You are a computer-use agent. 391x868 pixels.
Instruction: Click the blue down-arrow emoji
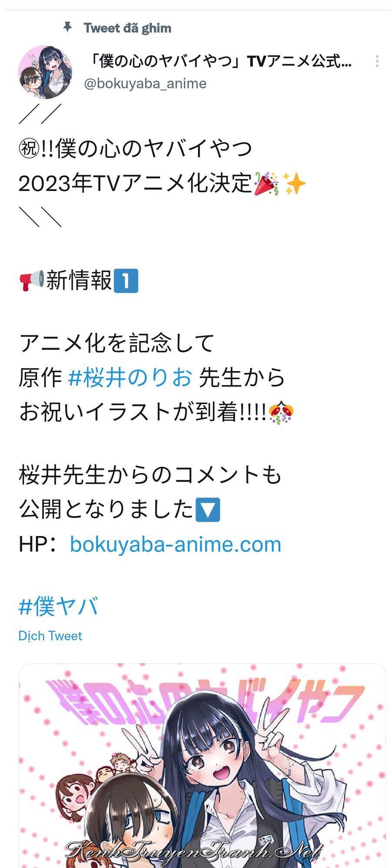click(x=208, y=510)
